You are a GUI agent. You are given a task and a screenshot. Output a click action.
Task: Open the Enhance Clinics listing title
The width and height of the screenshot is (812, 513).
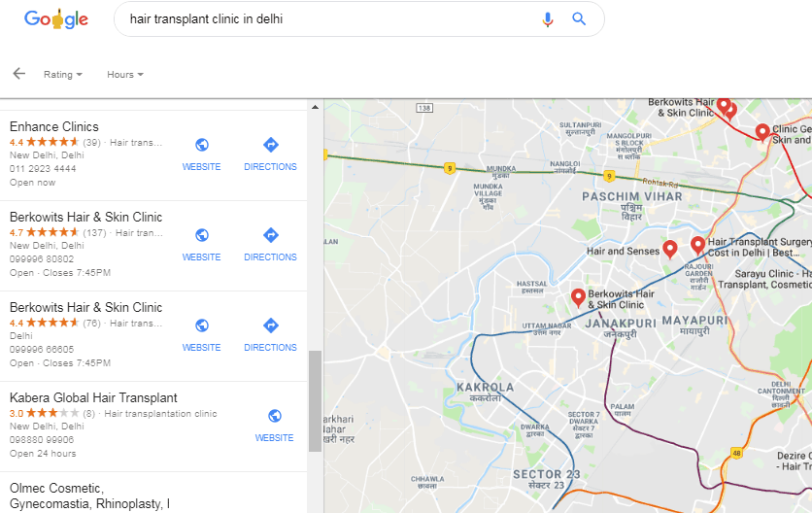click(x=53, y=127)
